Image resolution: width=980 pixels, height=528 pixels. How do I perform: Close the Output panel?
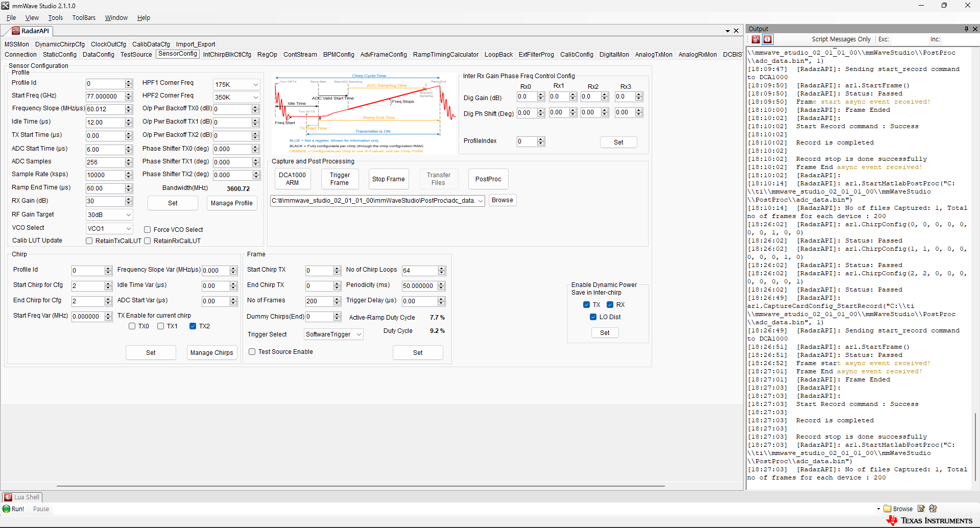point(975,29)
